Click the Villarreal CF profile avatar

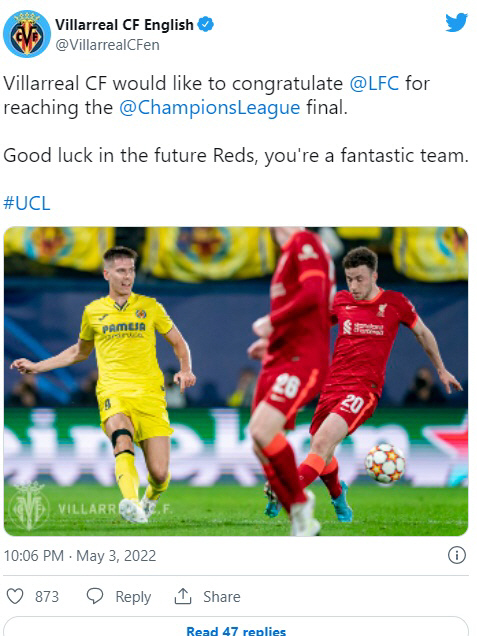(x=27, y=34)
